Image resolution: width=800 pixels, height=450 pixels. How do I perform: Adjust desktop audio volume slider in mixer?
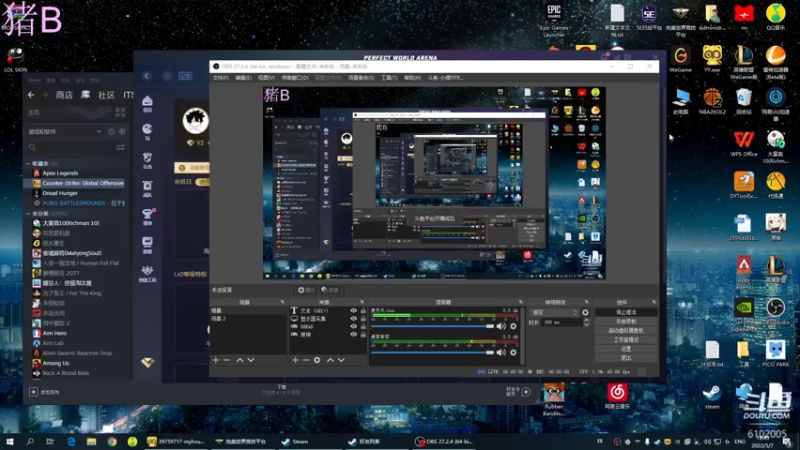point(433,352)
